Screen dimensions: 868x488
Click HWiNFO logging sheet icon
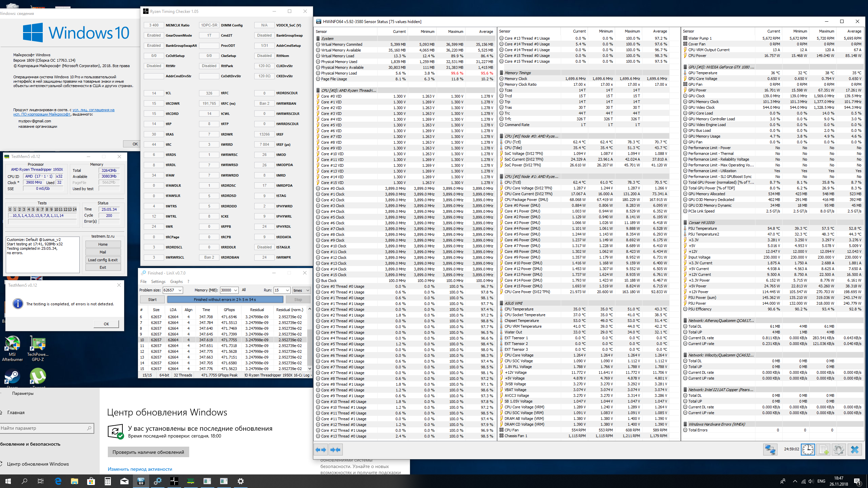823,450
